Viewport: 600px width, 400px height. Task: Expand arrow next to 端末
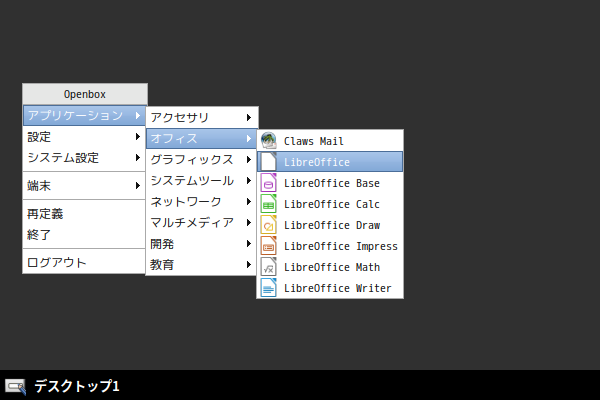(138, 186)
